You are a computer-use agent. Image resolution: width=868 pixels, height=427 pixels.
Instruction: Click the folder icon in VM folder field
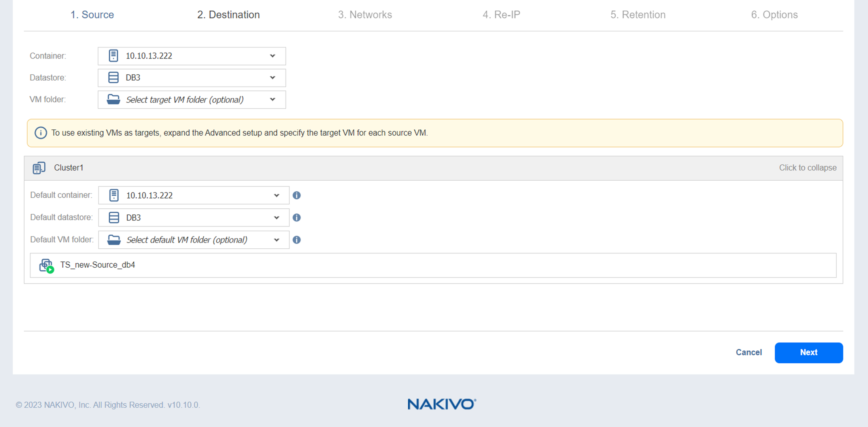[113, 100]
